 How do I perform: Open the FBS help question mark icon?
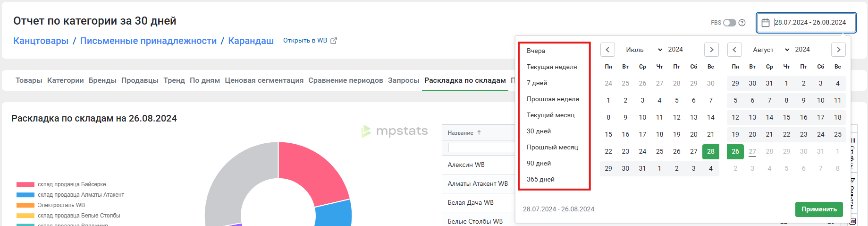coord(742,23)
